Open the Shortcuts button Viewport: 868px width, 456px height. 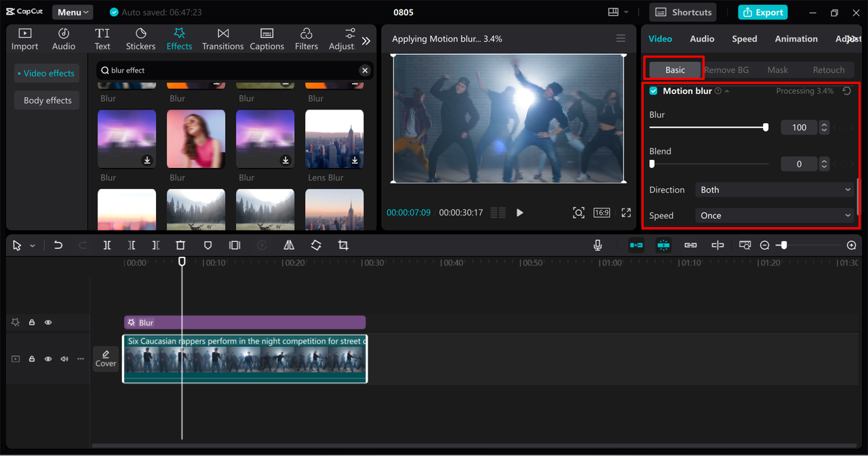684,12
